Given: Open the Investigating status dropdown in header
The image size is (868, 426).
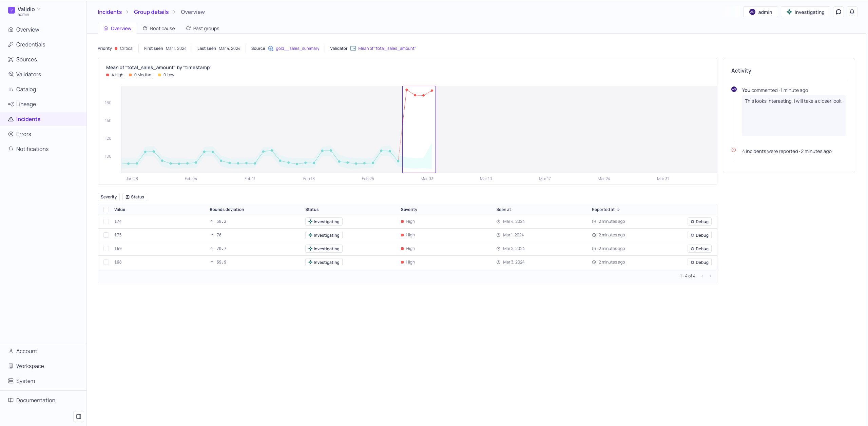Looking at the screenshot, I should point(805,12).
